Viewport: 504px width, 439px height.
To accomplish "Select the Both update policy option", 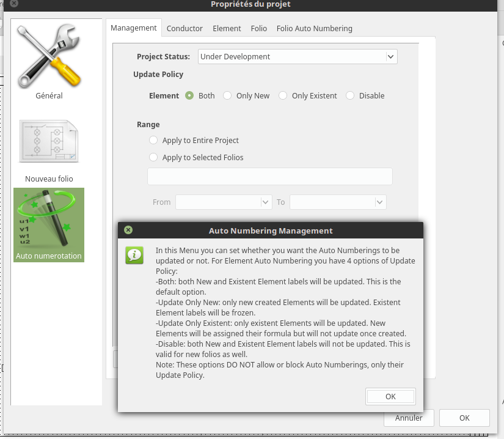I will point(189,95).
